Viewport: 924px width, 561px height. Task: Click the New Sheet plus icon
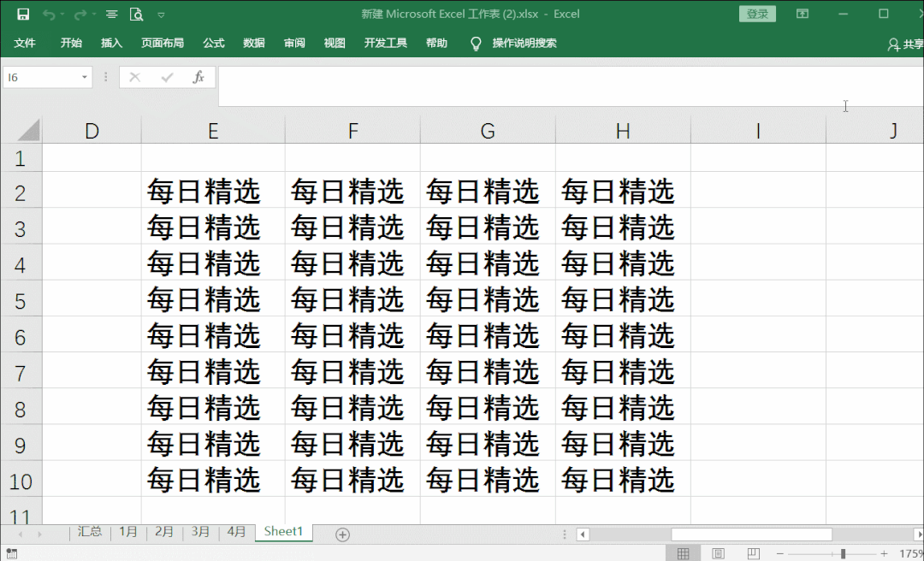[x=342, y=534]
